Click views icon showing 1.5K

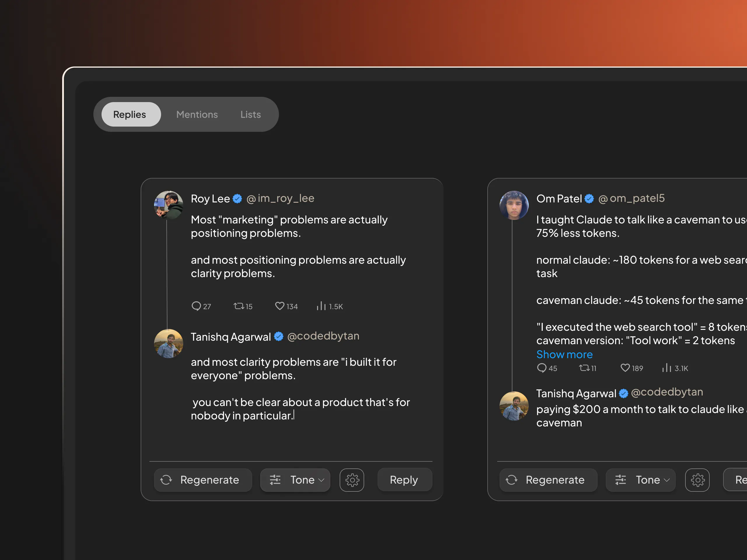tap(321, 306)
